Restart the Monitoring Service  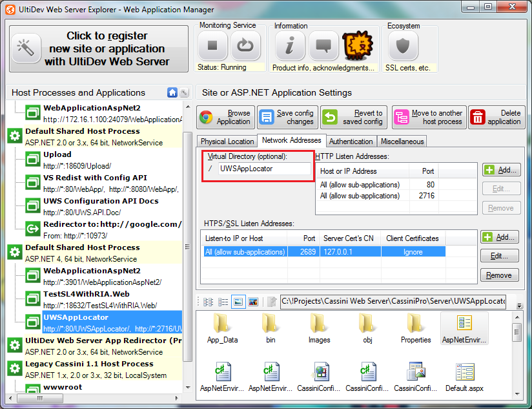point(245,45)
